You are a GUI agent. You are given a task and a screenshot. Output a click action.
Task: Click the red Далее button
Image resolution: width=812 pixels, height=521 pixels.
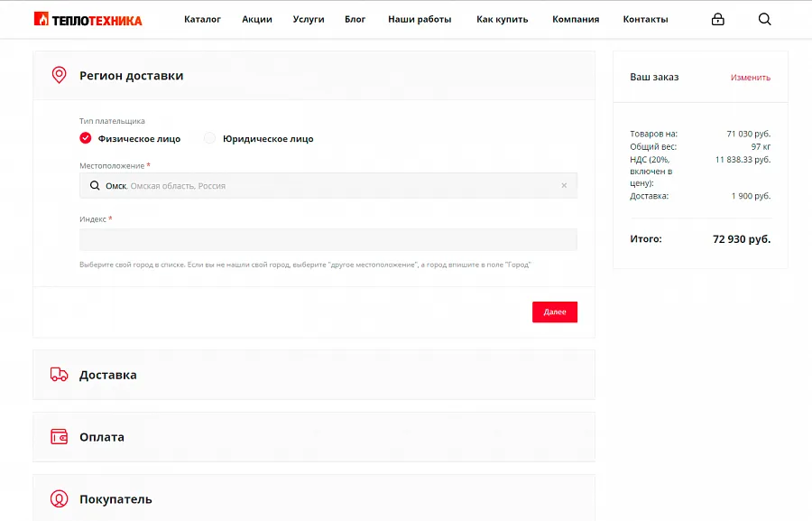pyautogui.click(x=555, y=312)
